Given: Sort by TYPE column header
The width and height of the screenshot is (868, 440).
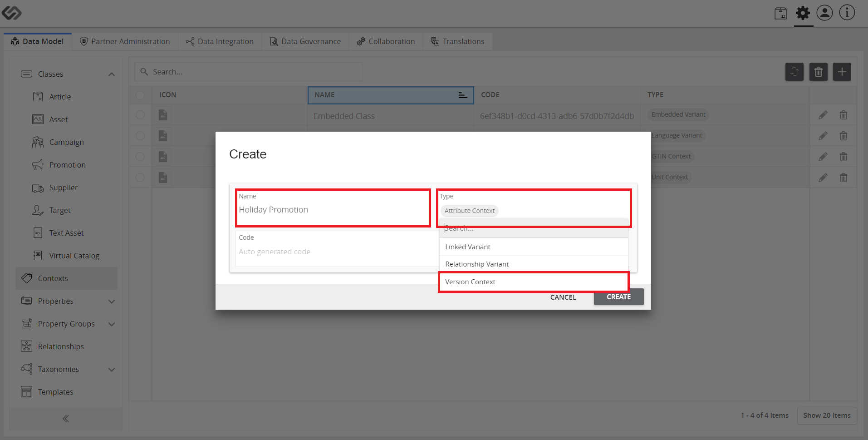Looking at the screenshot, I should click(725, 95).
